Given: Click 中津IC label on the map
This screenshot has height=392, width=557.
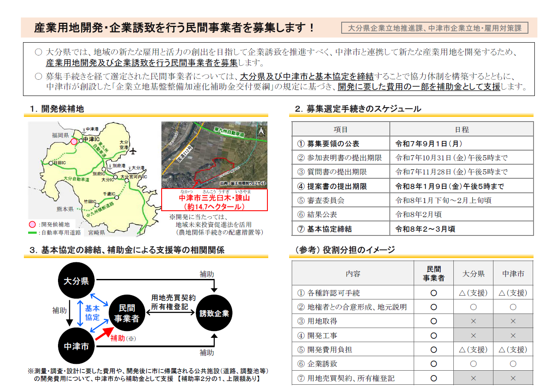Looking at the screenshot, I should 90,139.
